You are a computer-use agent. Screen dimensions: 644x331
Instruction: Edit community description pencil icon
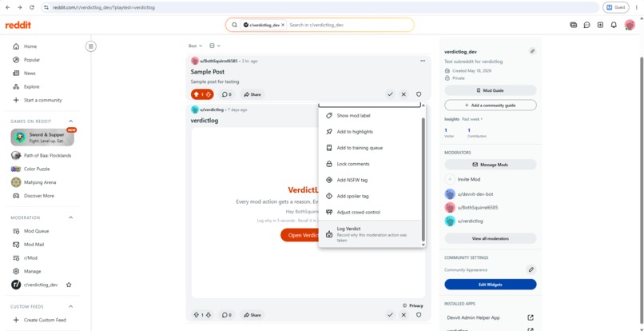click(532, 51)
